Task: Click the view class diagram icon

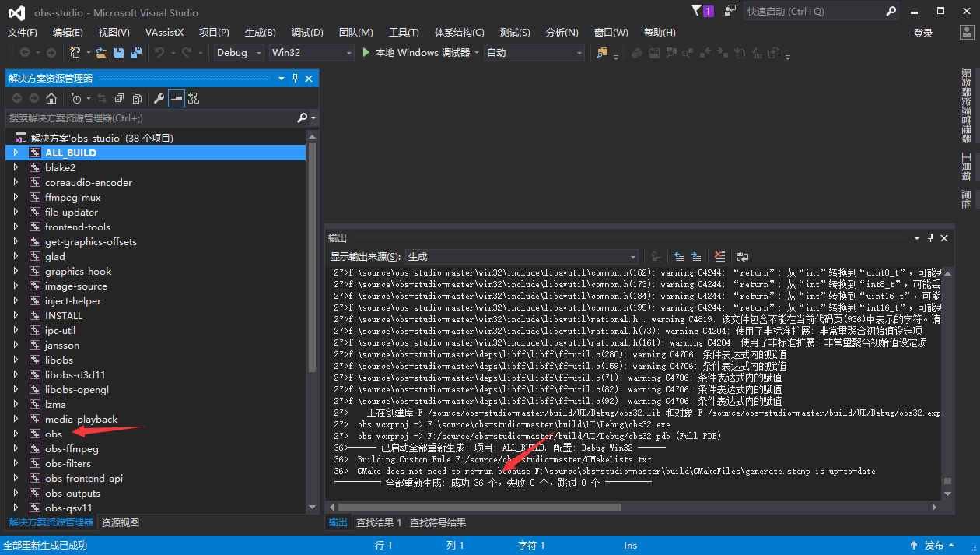Action: click(x=194, y=98)
